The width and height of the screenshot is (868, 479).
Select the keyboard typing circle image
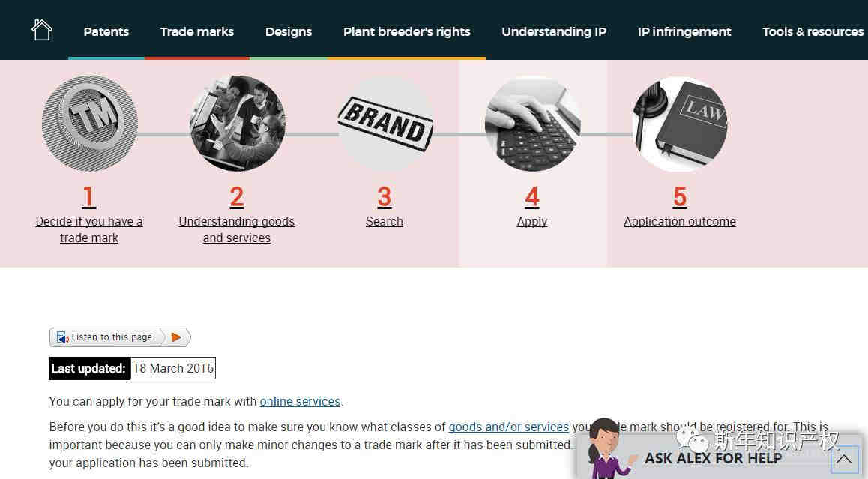tap(532, 123)
